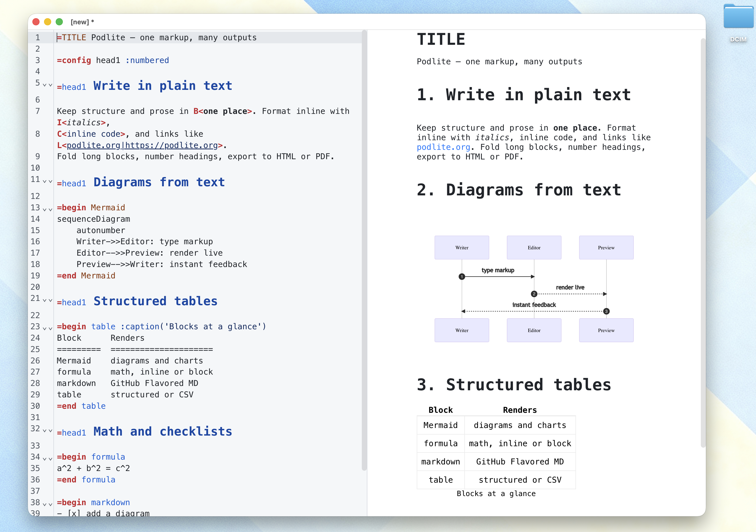Viewport: 756px width, 532px height.
Task: Click the 'render live' label in the diagram
Action: (x=570, y=288)
